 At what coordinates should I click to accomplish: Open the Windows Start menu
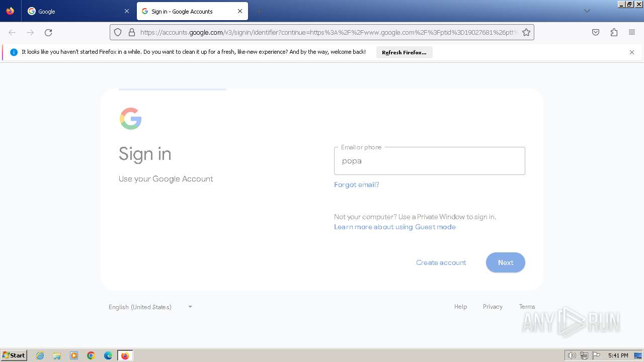(14, 355)
